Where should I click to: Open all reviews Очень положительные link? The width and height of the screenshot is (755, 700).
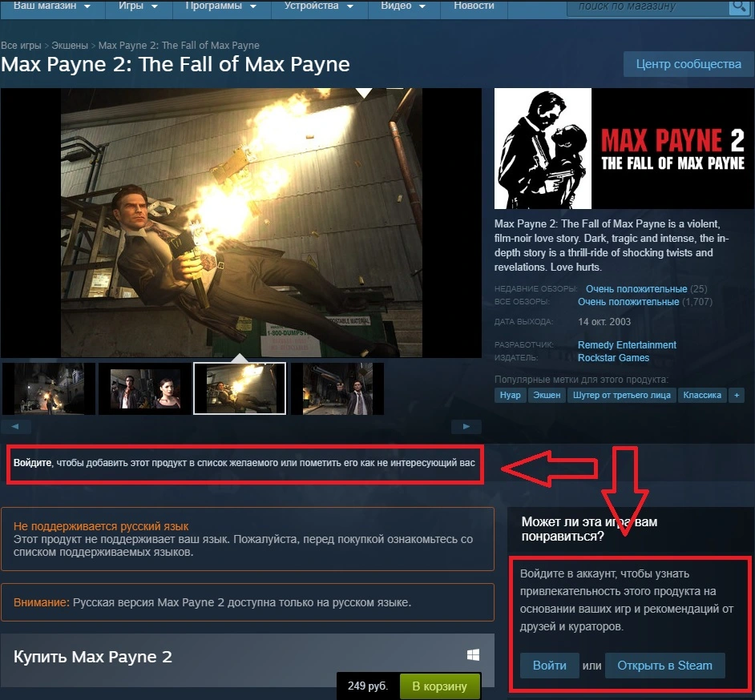point(628,302)
